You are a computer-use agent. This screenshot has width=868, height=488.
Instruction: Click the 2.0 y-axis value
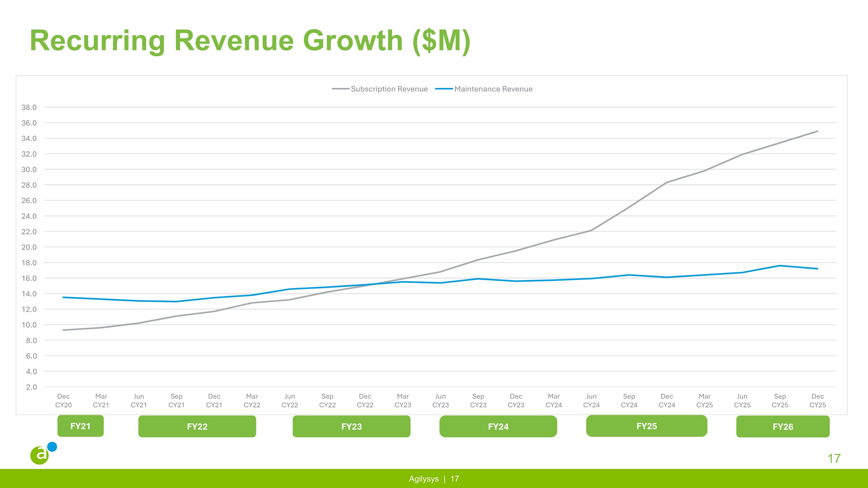(x=32, y=387)
